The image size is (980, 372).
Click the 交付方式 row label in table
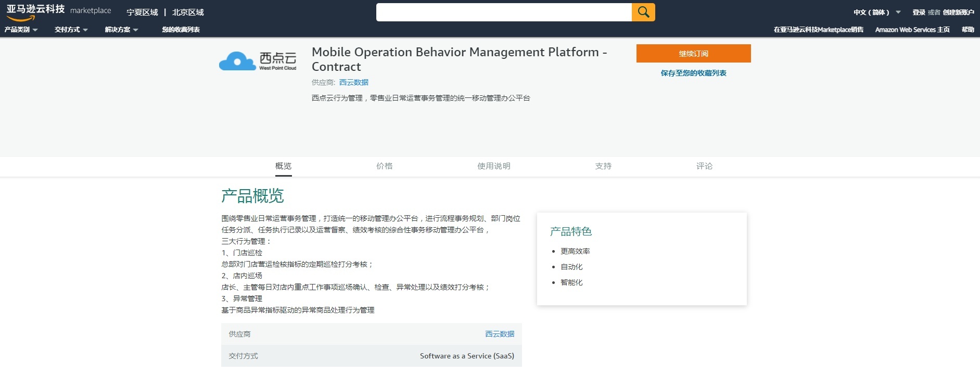[x=243, y=356]
